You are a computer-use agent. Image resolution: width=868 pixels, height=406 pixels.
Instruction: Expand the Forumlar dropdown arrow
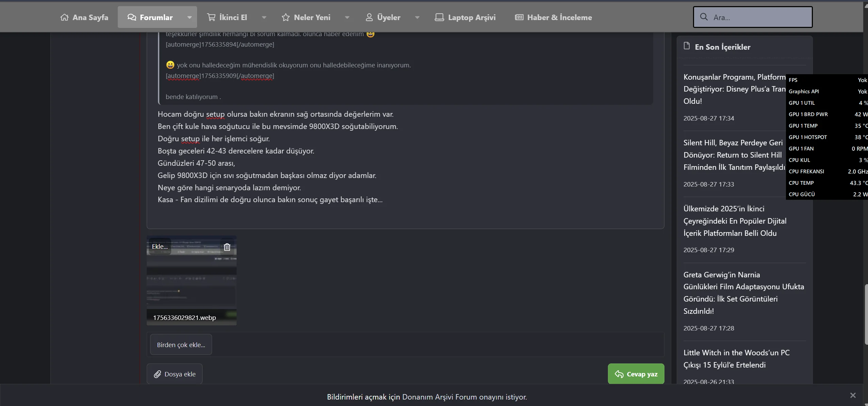pyautogui.click(x=189, y=17)
